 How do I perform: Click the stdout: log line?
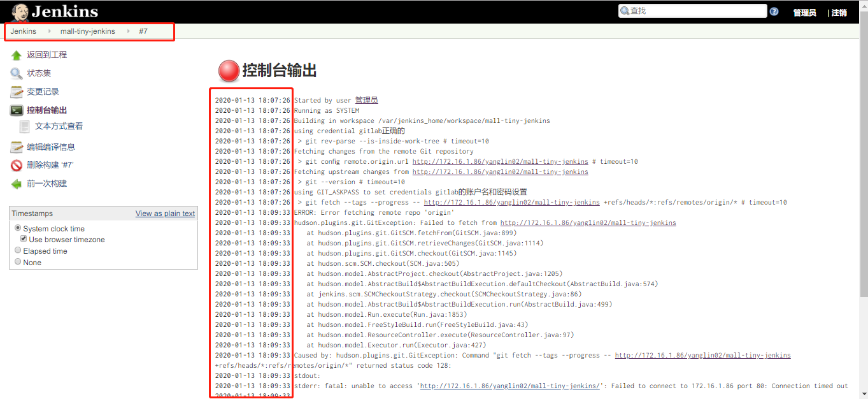pos(307,375)
